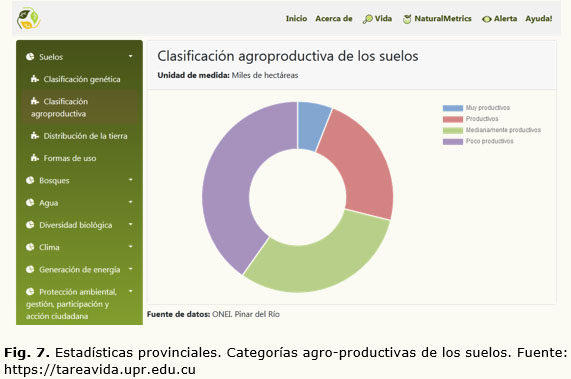Click the eye icon beside Alerta

click(487, 19)
